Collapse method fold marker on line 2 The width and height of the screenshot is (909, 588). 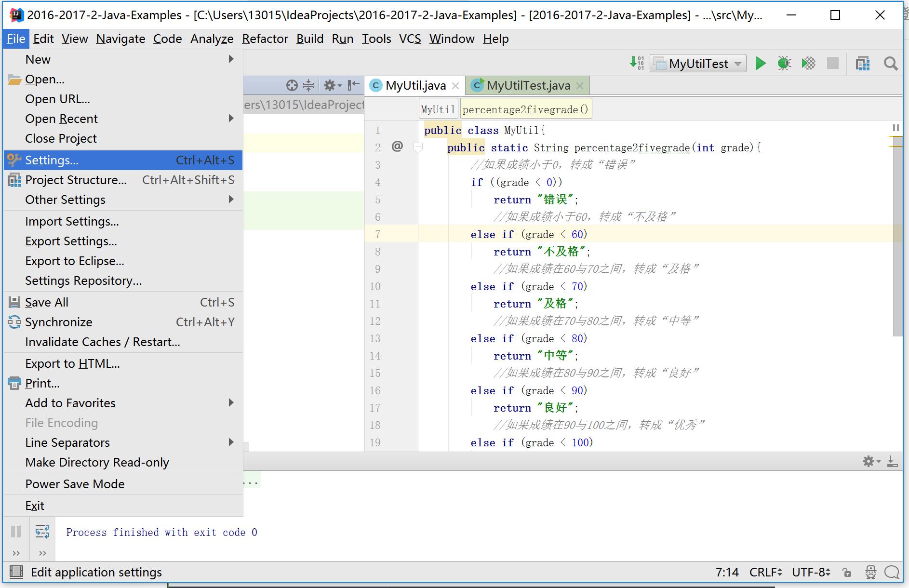pos(418,147)
